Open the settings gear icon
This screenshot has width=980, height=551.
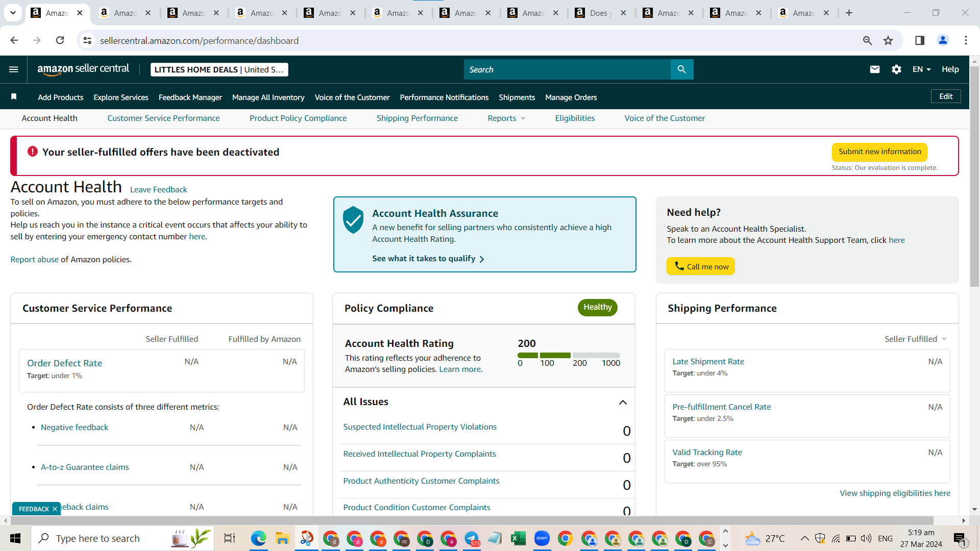[896, 69]
